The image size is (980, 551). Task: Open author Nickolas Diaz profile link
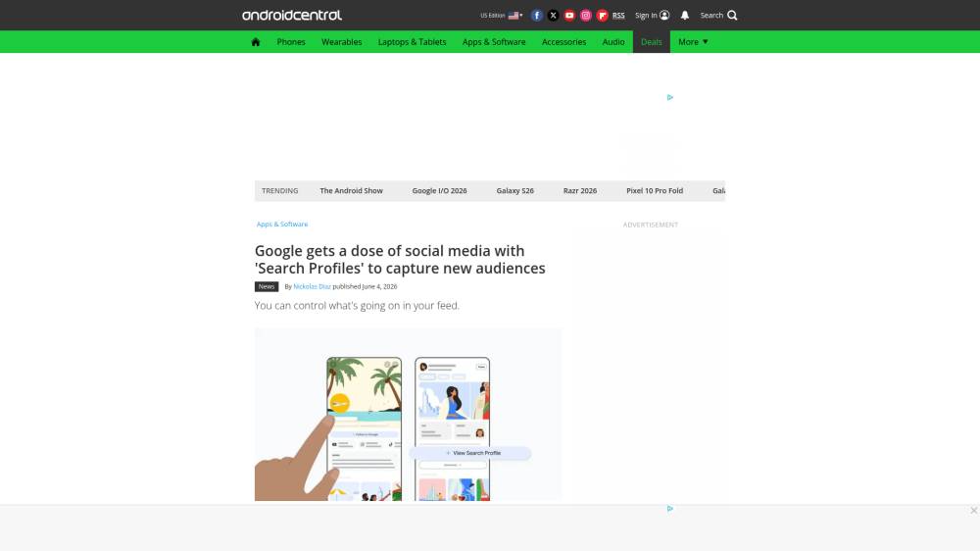(x=312, y=286)
